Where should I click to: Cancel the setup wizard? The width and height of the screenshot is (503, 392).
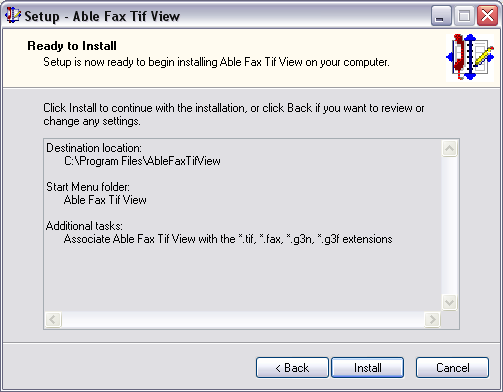coord(452,368)
